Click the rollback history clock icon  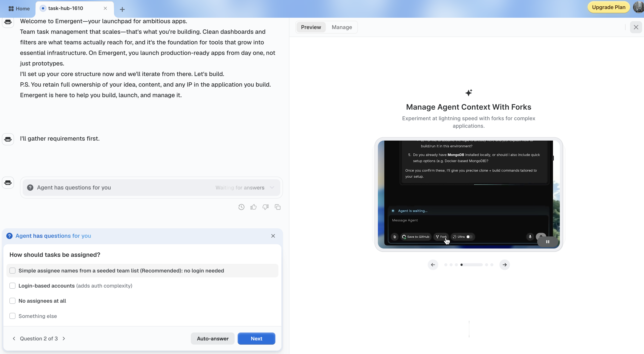241,207
